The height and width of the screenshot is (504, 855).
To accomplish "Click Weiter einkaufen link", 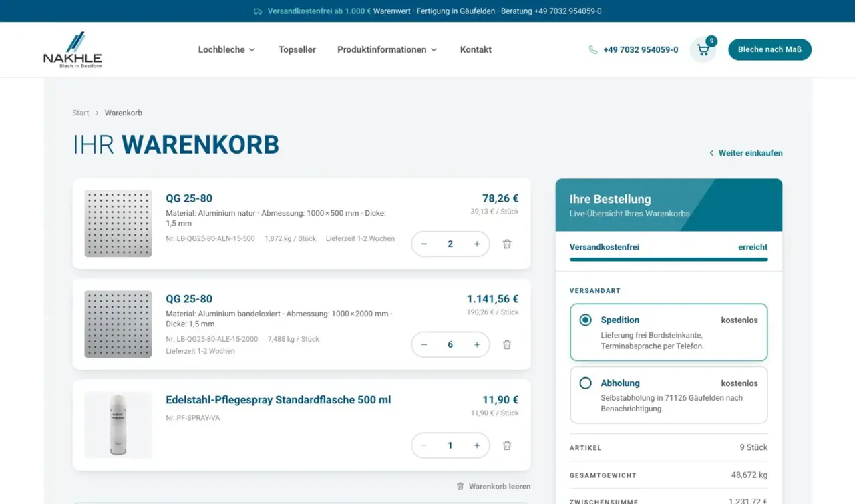I will pos(745,153).
